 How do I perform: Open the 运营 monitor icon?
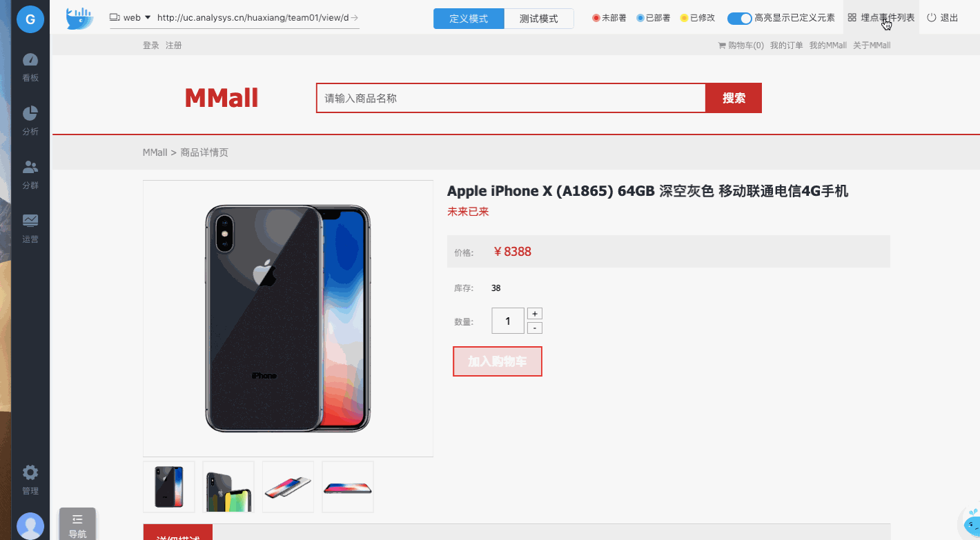(30, 221)
